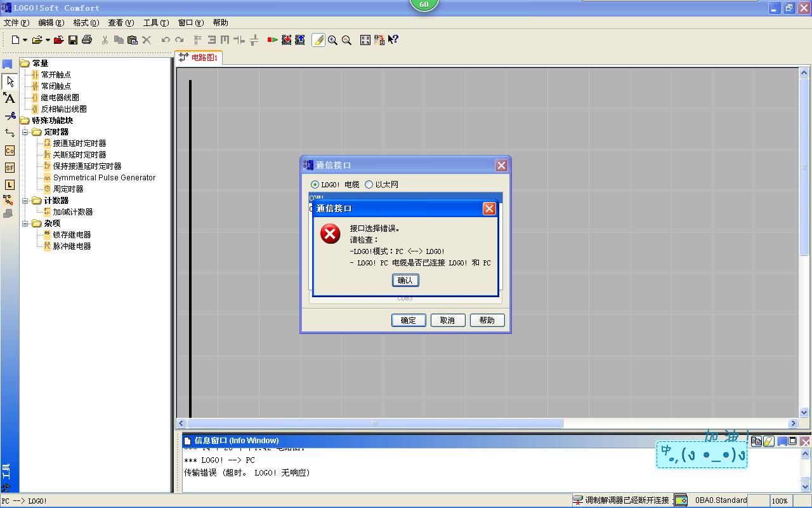The image size is (812, 508).
Task: Open the dropdown arrow beside New file icon
Action: pos(25,40)
